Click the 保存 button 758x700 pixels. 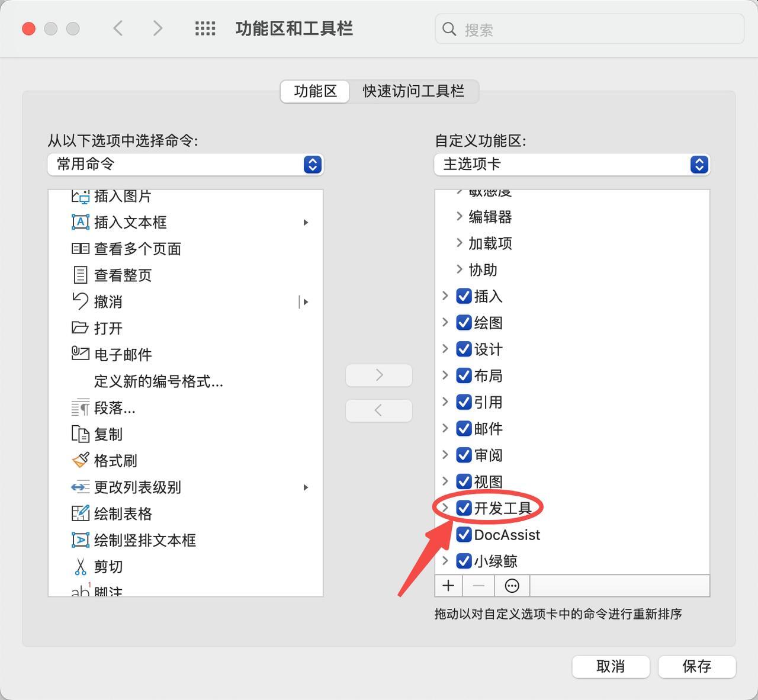click(x=696, y=666)
